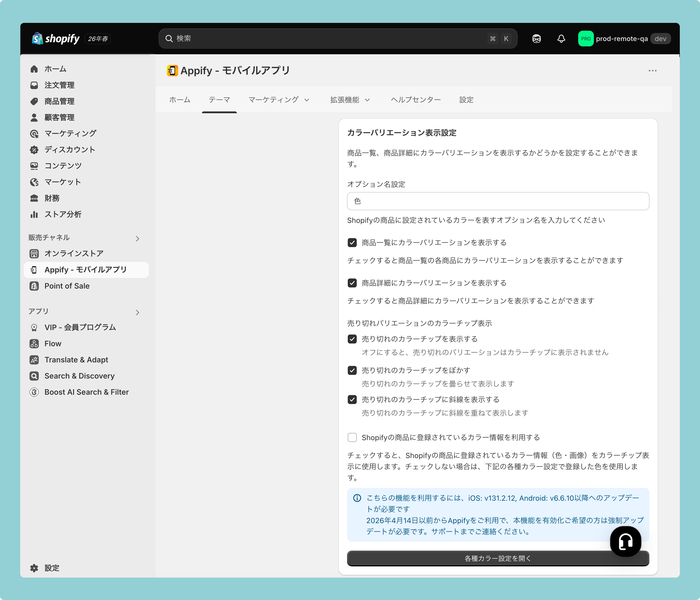The width and height of the screenshot is (700, 600).
Task: Click the 顧客管理 person icon
Action: click(34, 117)
